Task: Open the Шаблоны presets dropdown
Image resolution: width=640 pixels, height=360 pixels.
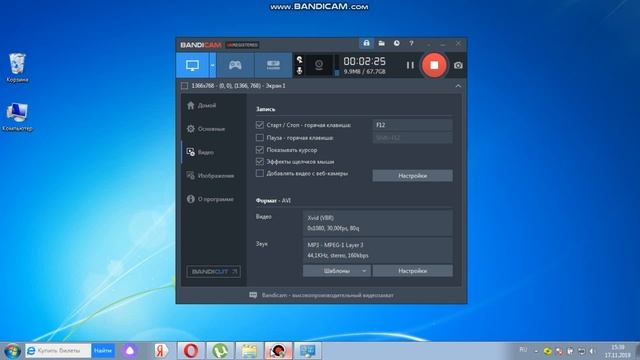Action: [337, 271]
